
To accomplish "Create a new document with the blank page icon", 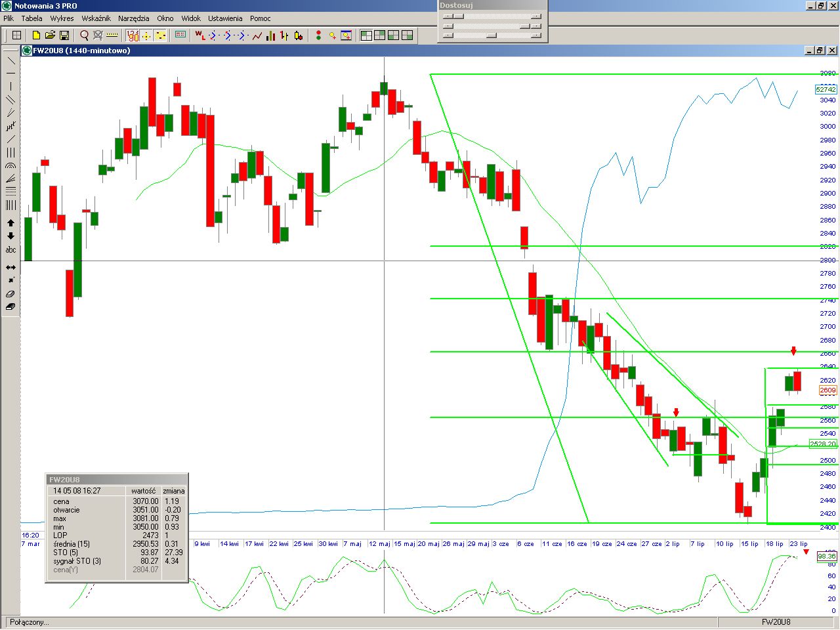I will point(36,35).
